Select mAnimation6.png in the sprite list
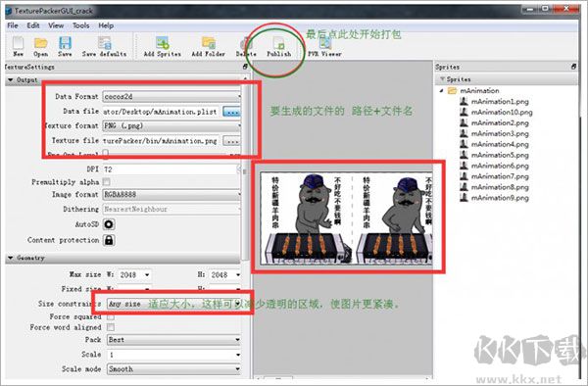The height and width of the screenshot is (386, 588). click(500, 166)
